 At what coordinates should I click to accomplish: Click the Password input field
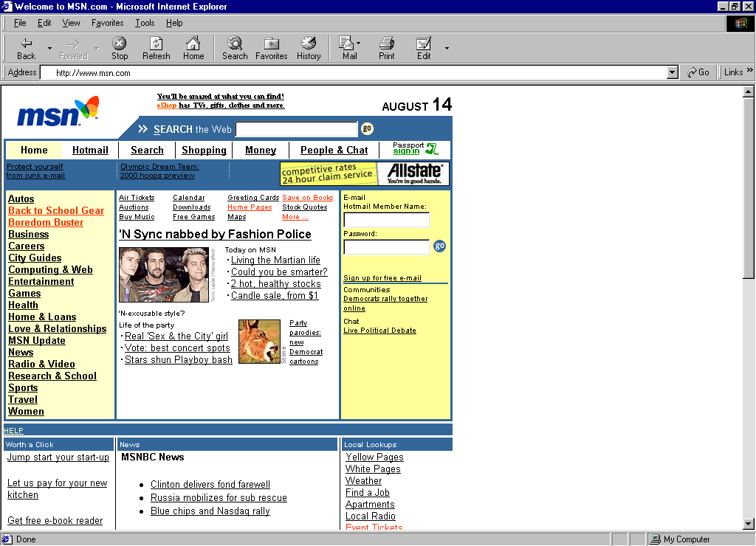point(386,247)
